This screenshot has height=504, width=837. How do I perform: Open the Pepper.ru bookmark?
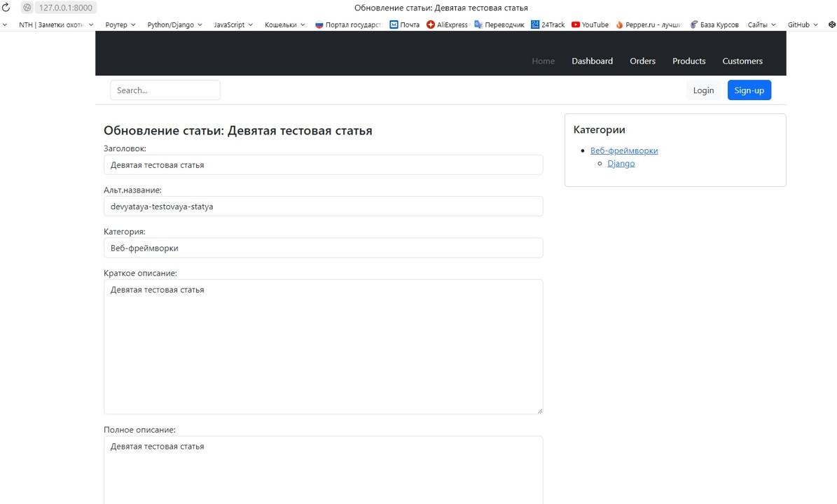pyautogui.click(x=649, y=24)
